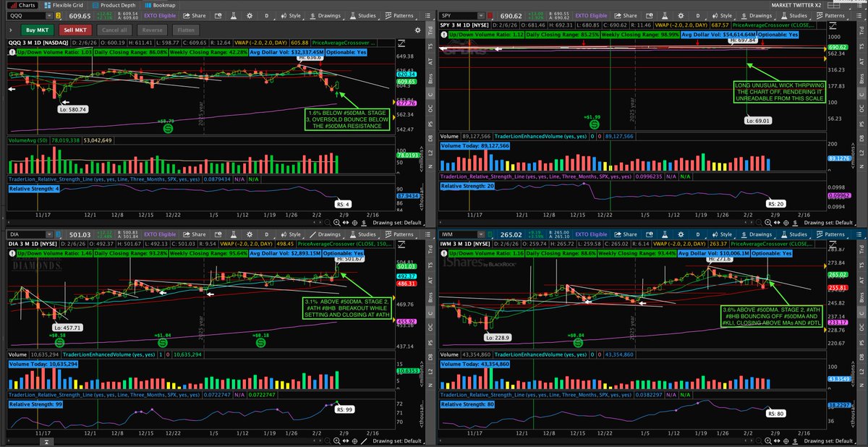Open the Flexible Grid tab
The image size is (868, 447).
point(64,5)
